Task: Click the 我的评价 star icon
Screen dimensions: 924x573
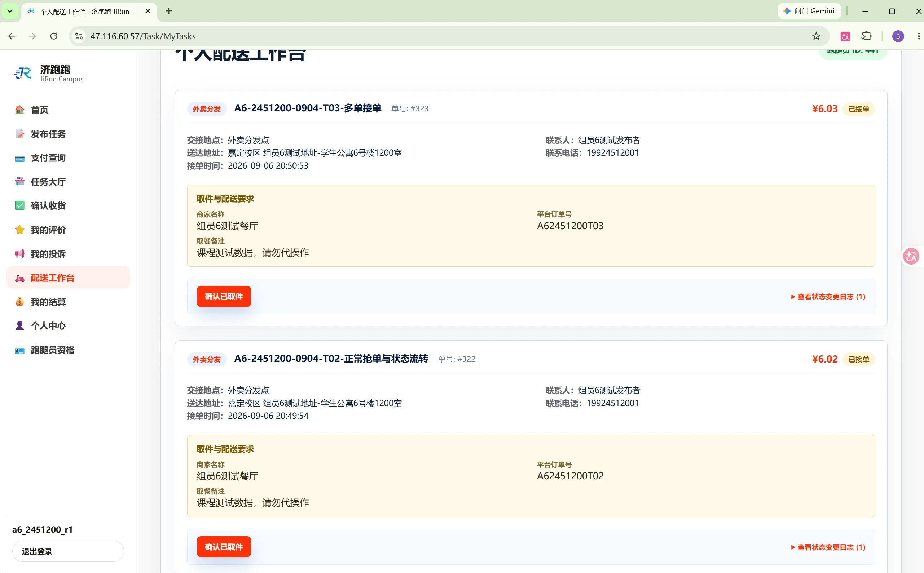Action: [x=20, y=230]
